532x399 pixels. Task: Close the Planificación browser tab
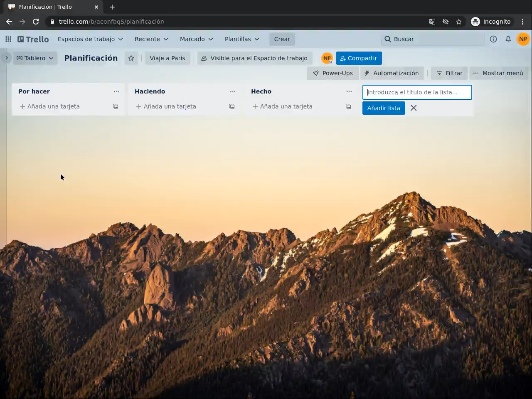pos(96,7)
